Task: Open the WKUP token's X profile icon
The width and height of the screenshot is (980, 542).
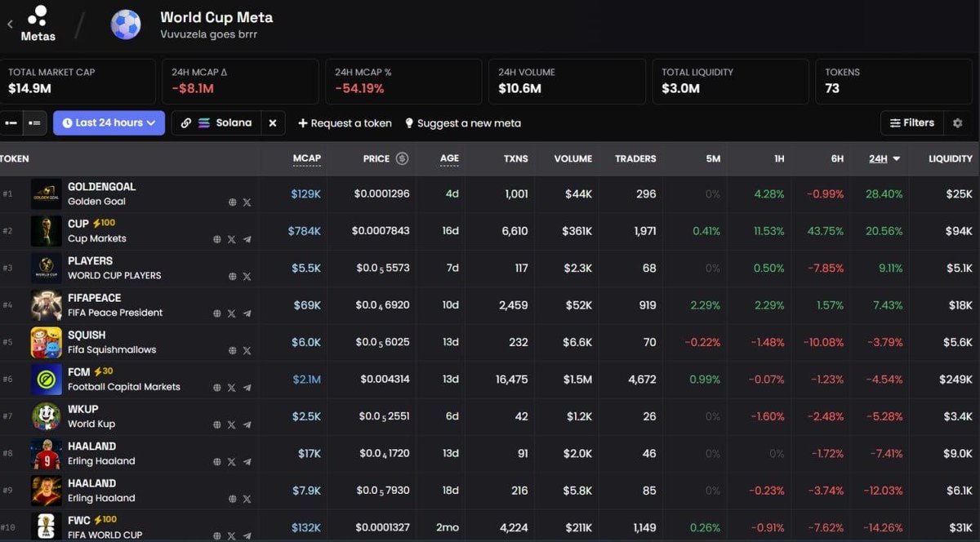Action: tap(232, 425)
